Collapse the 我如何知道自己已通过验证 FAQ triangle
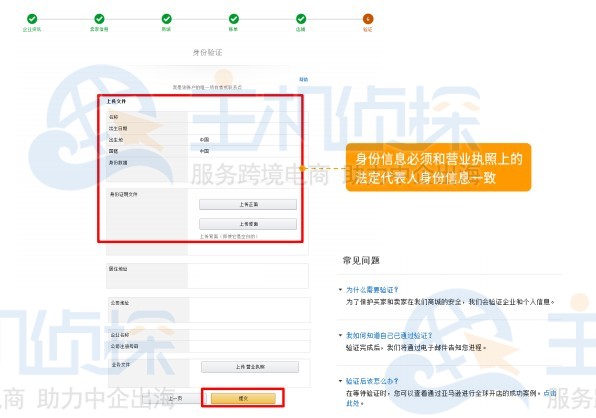 coord(340,335)
